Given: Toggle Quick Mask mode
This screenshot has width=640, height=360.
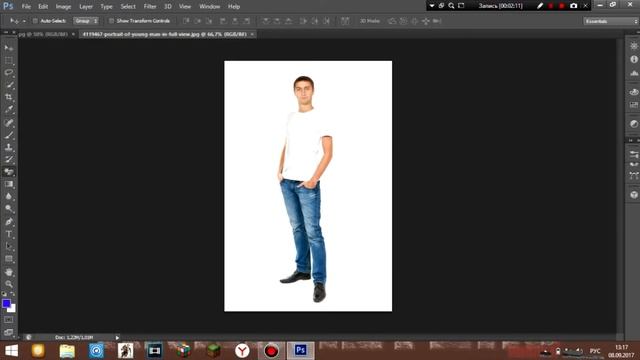Looking at the screenshot, I should (9, 320).
